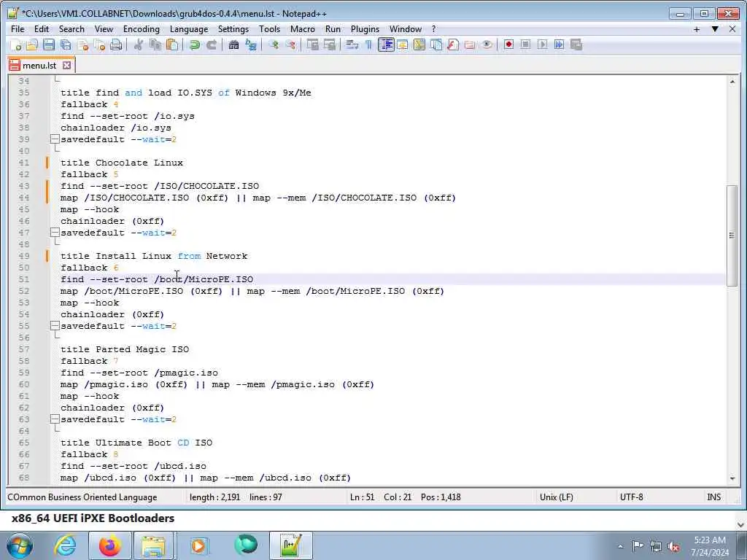Image resolution: width=747 pixels, height=560 pixels.
Task: Click the Open file toolbar icon
Action: pos(32,44)
